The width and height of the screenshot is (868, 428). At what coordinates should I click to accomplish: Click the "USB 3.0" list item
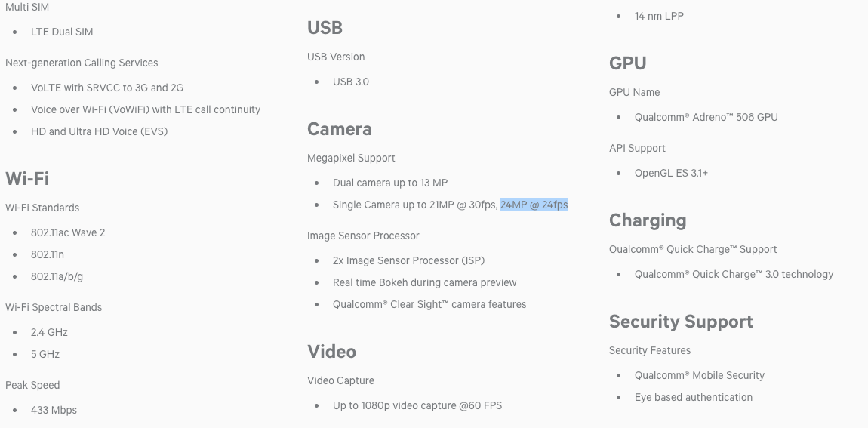point(350,82)
